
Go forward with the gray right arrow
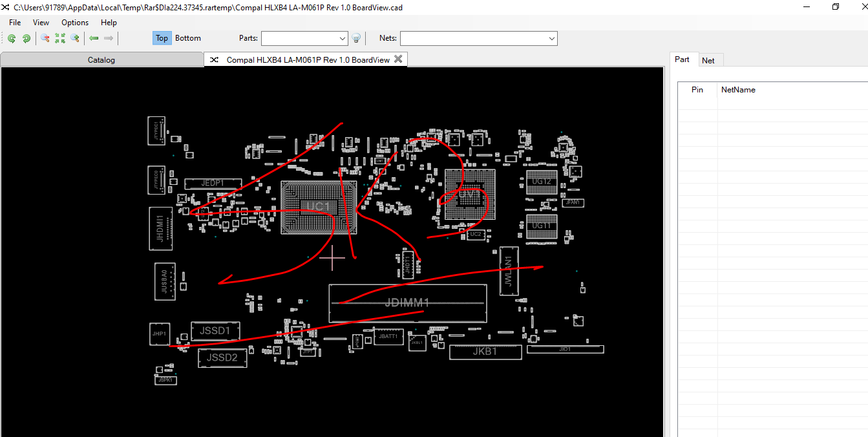coord(109,38)
